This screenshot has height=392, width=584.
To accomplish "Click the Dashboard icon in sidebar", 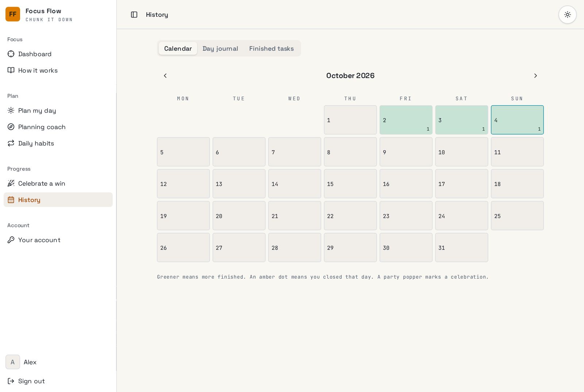I will click(11, 54).
